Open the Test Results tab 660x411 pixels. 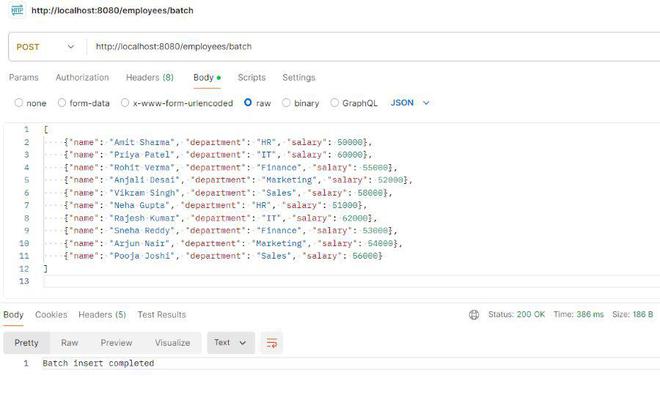(161, 315)
